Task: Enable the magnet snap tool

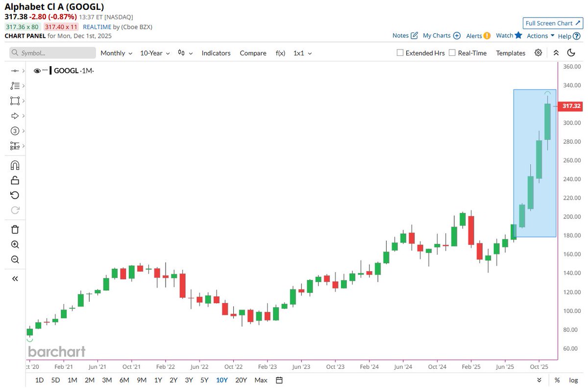Action: tap(15, 165)
